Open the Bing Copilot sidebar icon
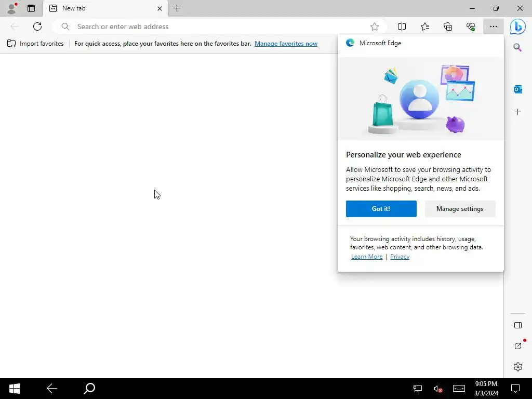This screenshot has height=399, width=532. [x=518, y=26]
